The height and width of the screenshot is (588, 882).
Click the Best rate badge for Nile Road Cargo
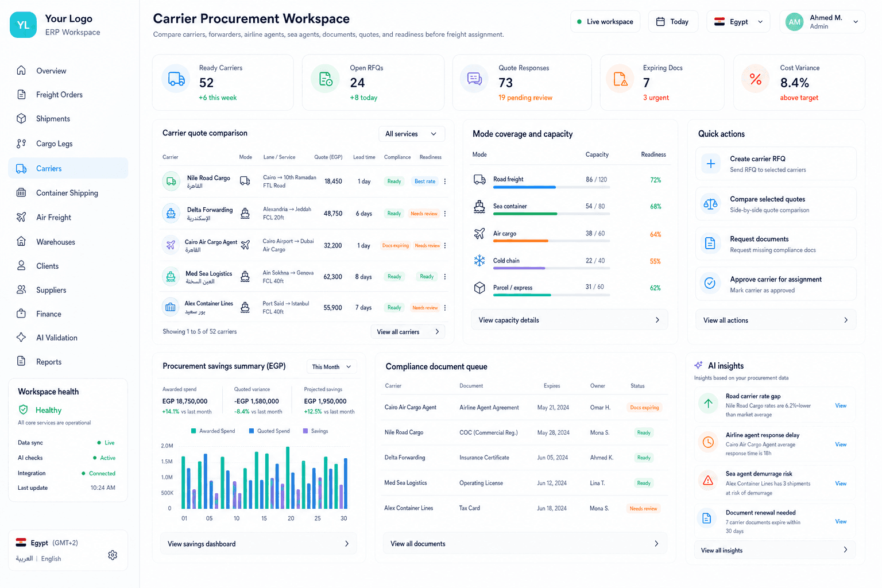point(425,181)
